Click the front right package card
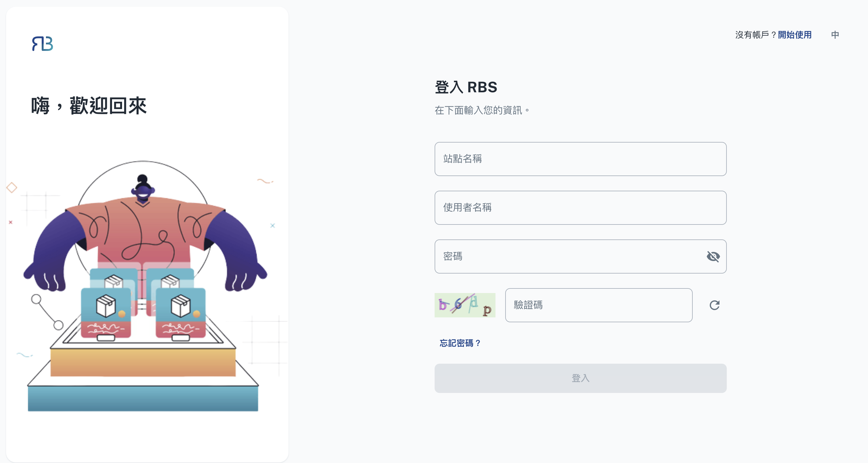 [x=180, y=312]
